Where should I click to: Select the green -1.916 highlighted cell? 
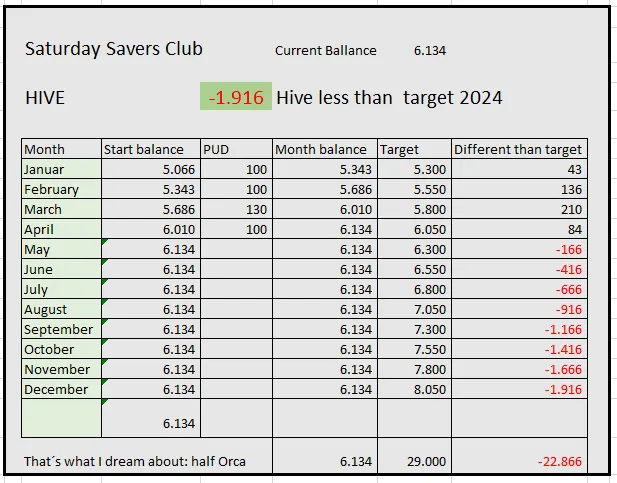coord(236,96)
